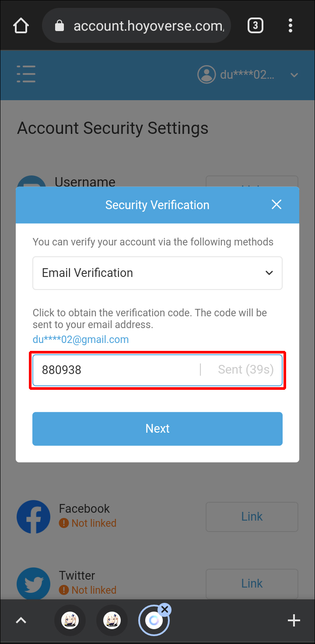Tap the Facebook logo icon
The width and height of the screenshot is (315, 644).
33,517
